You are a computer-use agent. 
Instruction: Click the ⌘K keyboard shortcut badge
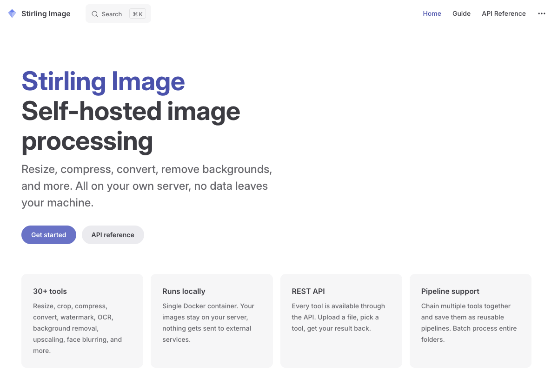[x=138, y=14]
